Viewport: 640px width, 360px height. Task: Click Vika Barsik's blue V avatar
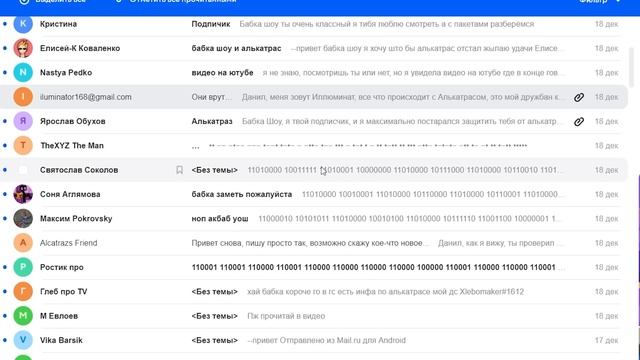[x=23, y=340]
